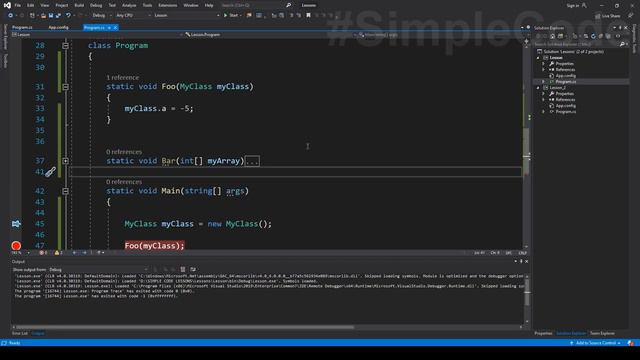
Task: Pin the active Program.cs tab
Action: (x=109, y=28)
